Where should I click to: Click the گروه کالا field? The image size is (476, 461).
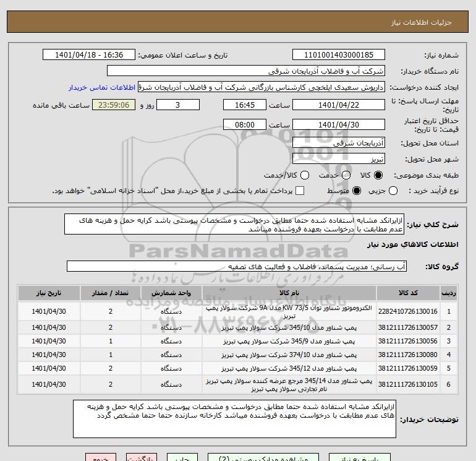237,266
